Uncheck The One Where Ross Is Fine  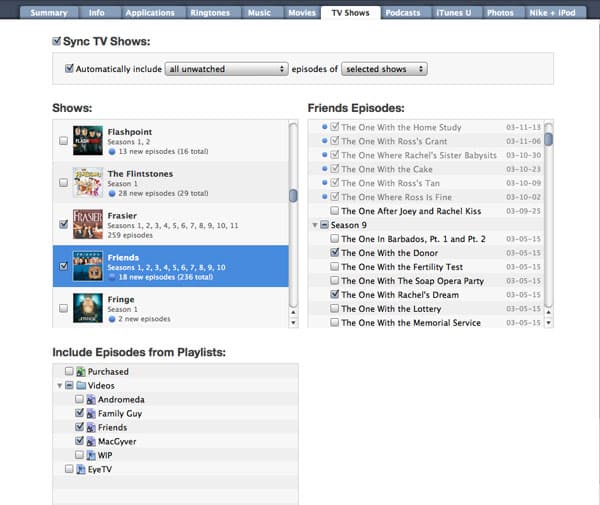click(334, 197)
